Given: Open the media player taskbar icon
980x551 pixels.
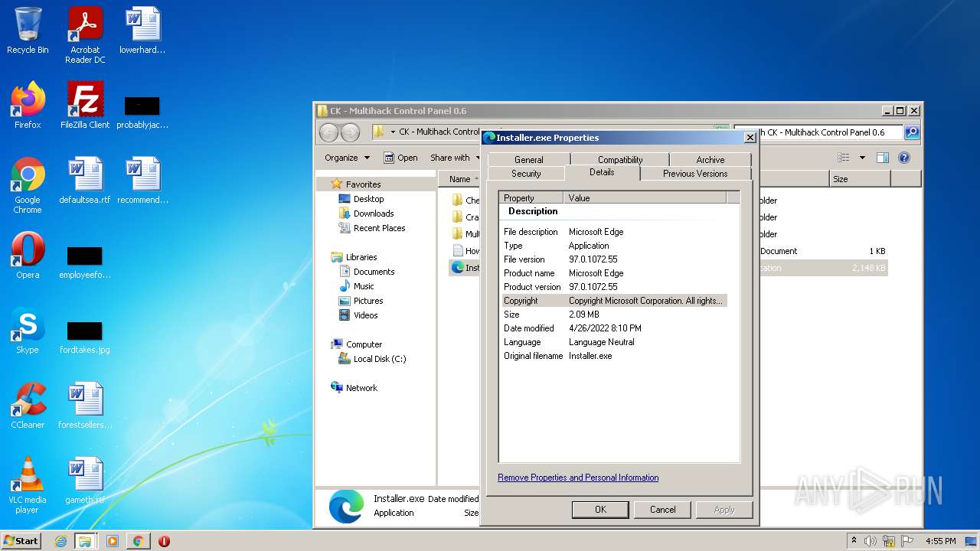Looking at the screenshot, I should tap(113, 541).
